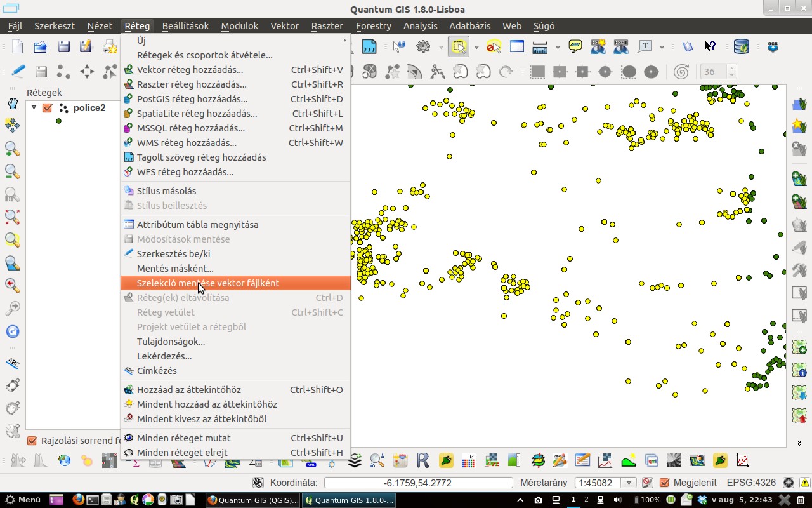
Task: Expand the text annotation dropdown arrow
Action: pos(662,47)
